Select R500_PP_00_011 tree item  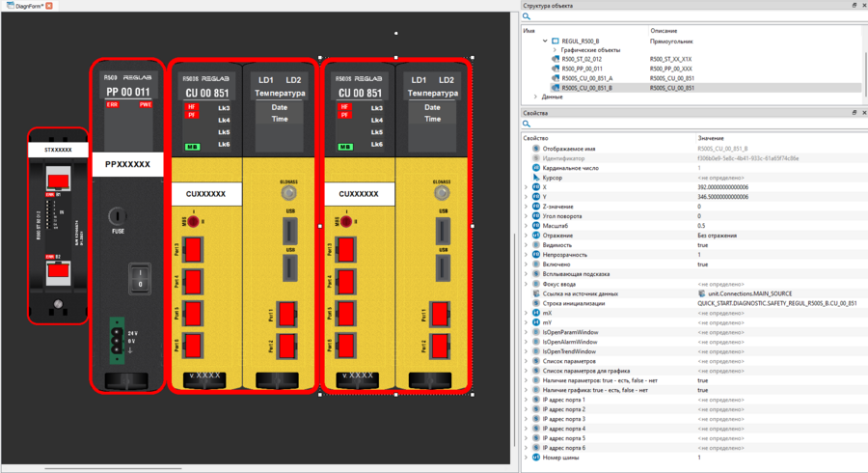[x=587, y=69]
